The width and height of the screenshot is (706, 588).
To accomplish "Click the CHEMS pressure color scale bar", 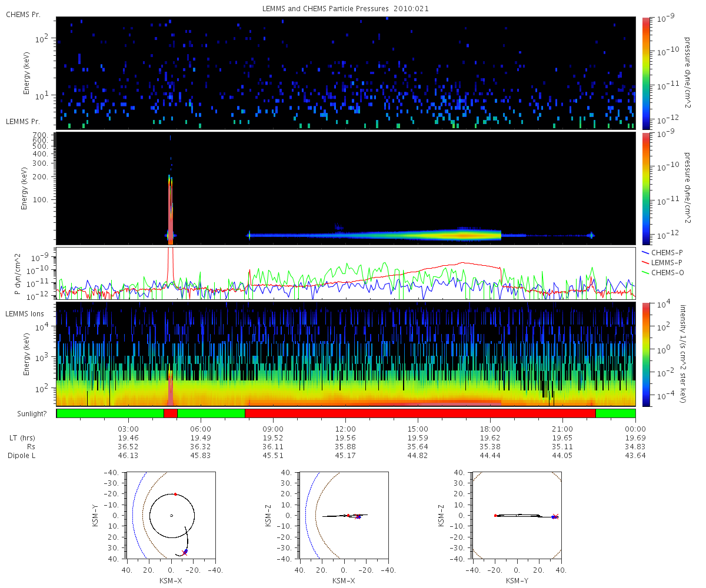I will pyautogui.click(x=646, y=73).
